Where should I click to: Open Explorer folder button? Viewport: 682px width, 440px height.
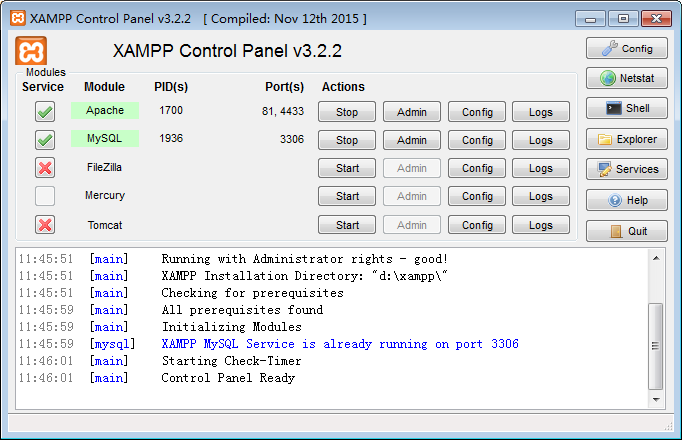coord(626,139)
